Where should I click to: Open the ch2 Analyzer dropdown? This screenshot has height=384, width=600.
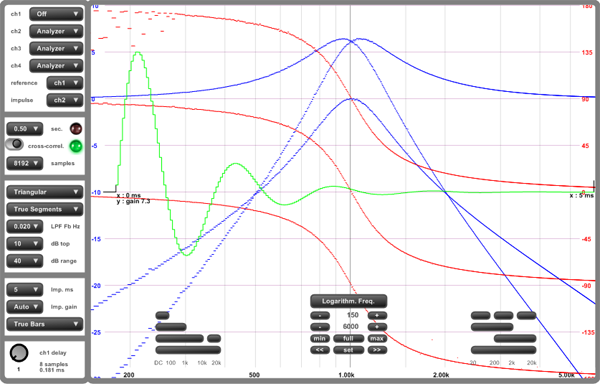pyautogui.click(x=56, y=31)
